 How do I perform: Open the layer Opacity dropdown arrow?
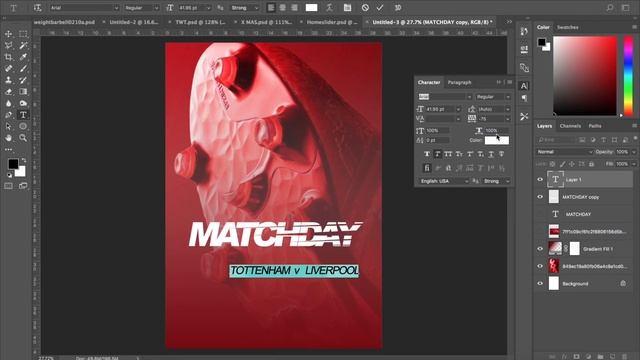click(633, 152)
